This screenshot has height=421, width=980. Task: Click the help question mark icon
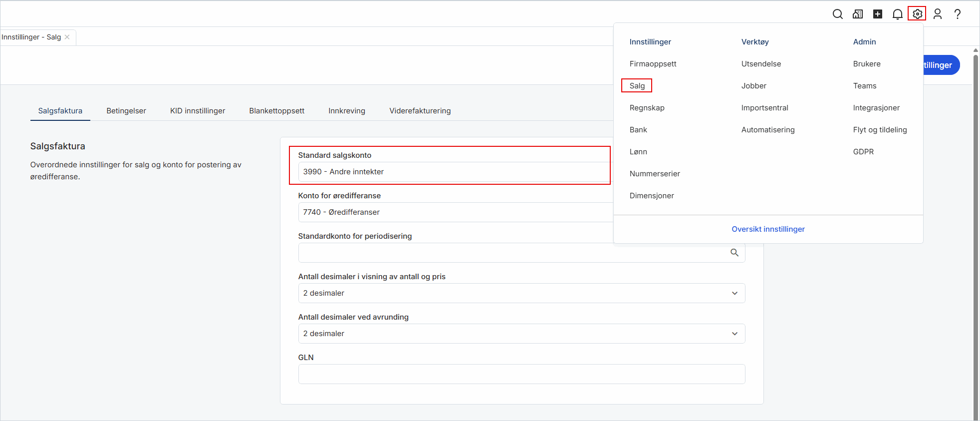(958, 14)
